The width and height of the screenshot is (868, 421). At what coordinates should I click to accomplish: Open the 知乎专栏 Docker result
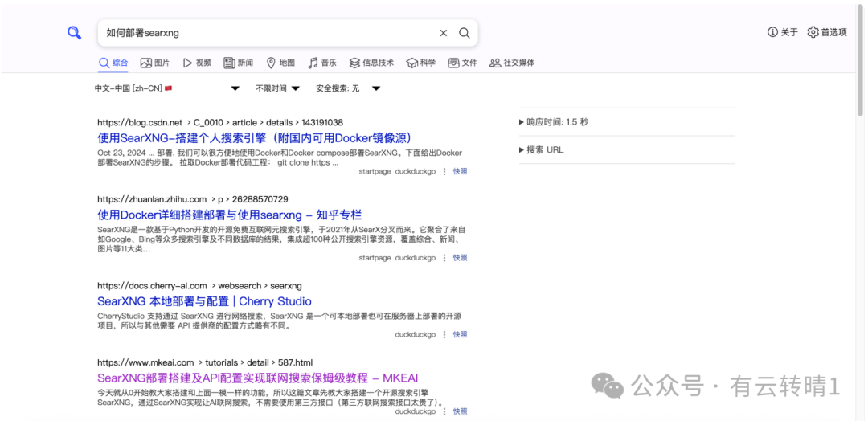pyautogui.click(x=230, y=215)
